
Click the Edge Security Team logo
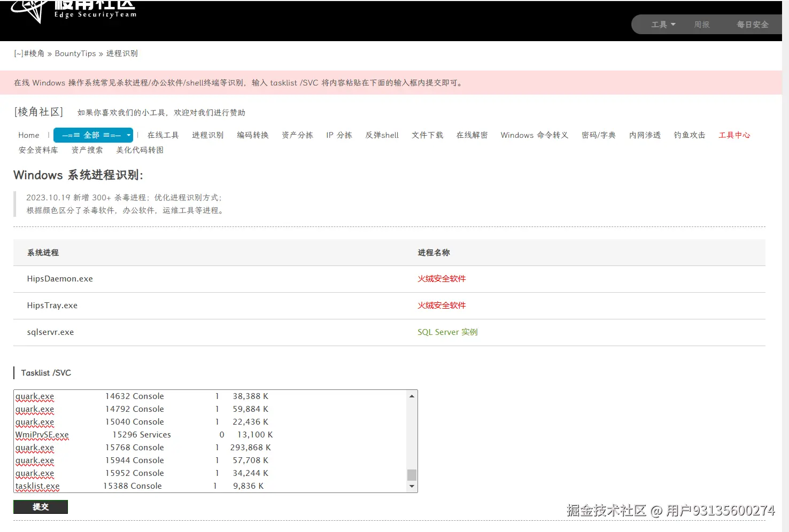coord(74,11)
